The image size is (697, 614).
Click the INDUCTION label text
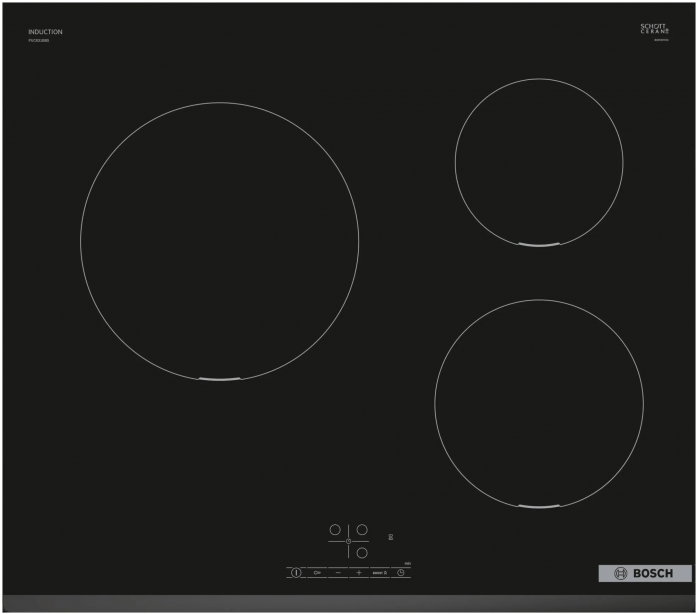[45, 32]
